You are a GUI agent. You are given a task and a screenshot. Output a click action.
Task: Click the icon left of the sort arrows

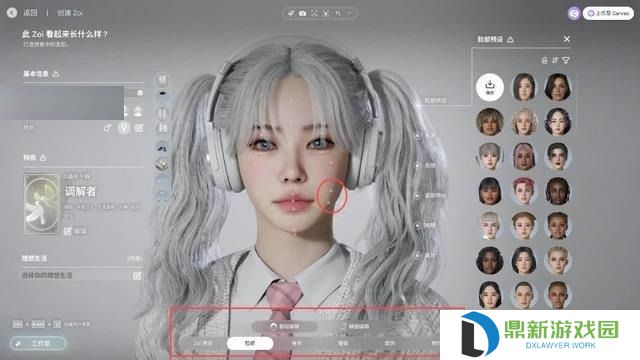pyautogui.click(x=544, y=60)
